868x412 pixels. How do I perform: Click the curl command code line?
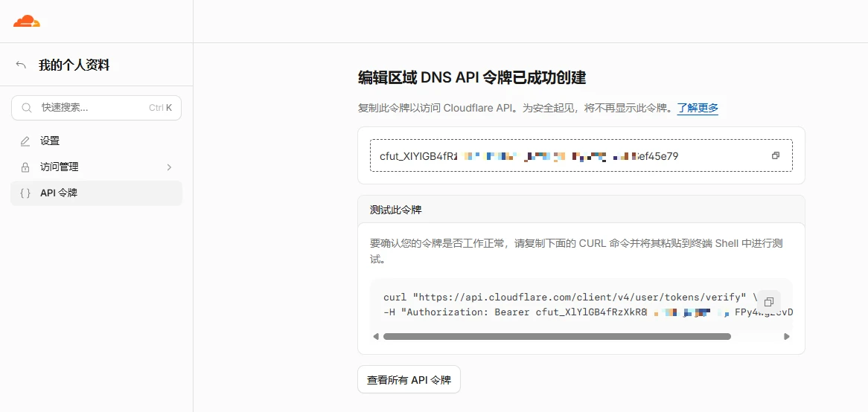(x=570, y=297)
